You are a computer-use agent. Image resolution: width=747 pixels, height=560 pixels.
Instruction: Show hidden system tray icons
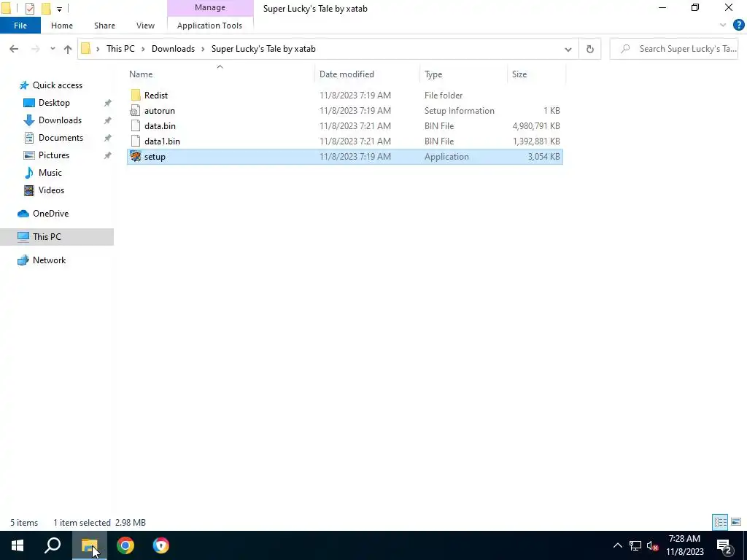(x=617, y=545)
